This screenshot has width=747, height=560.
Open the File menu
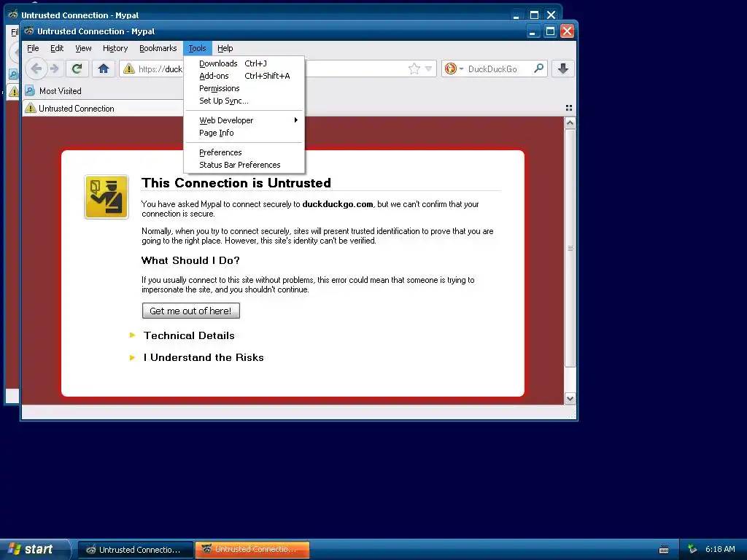(x=33, y=48)
